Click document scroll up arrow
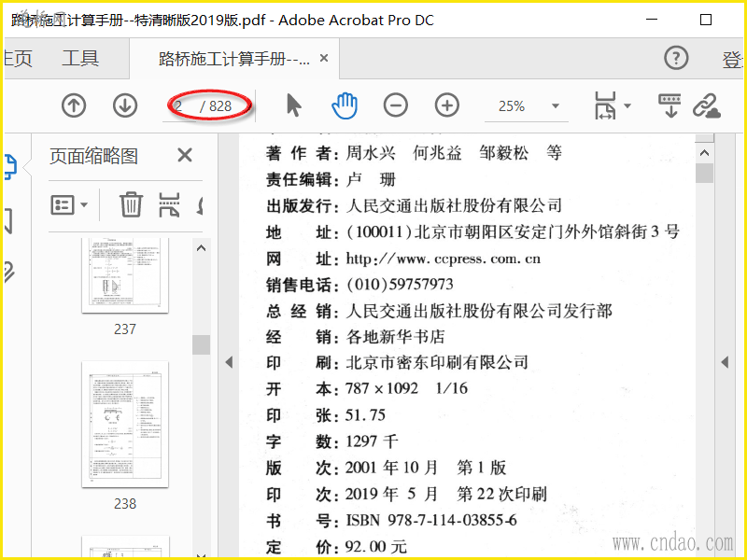This screenshot has height=560, width=747. pyautogui.click(x=705, y=153)
